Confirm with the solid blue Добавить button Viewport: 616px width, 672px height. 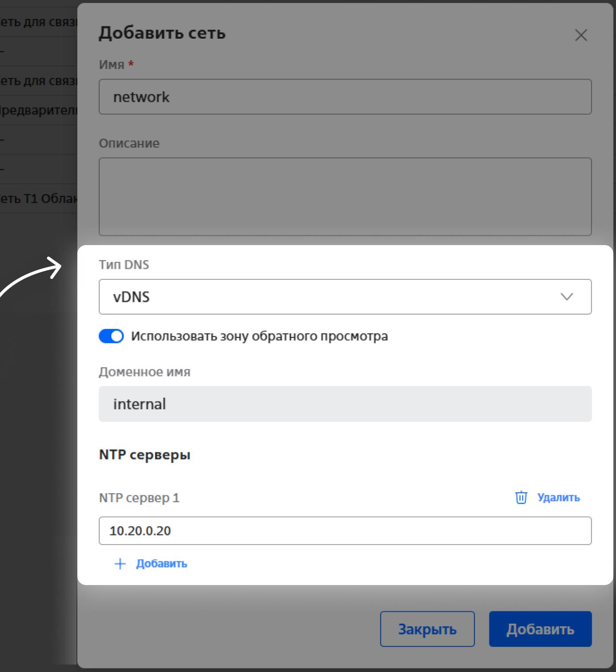pos(540,629)
